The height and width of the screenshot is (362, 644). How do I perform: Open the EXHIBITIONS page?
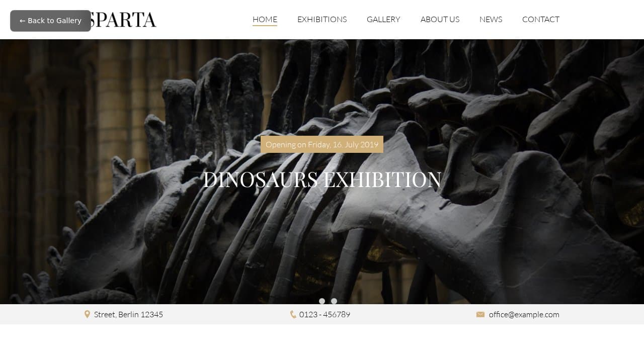(322, 19)
